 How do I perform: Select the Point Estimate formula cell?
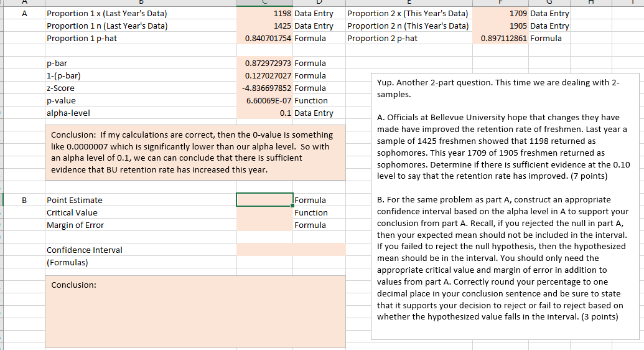[264, 200]
